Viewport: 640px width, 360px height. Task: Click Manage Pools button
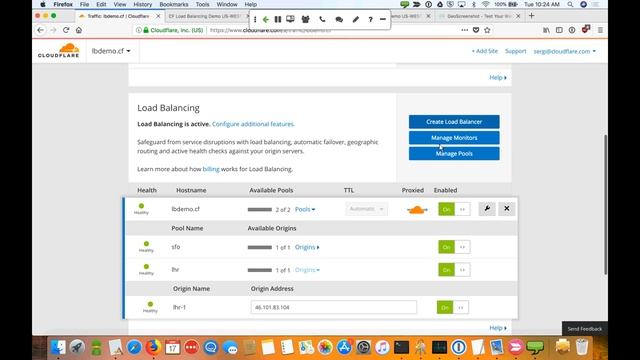(454, 153)
